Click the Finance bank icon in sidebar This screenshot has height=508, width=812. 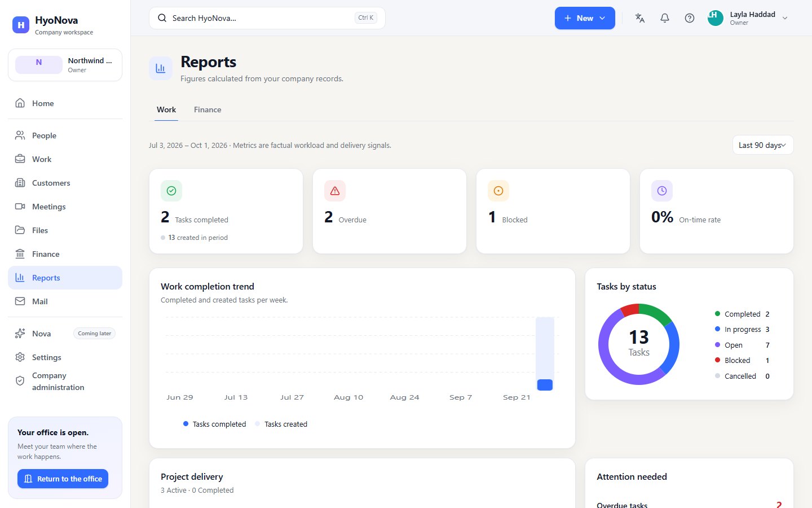pos(20,254)
